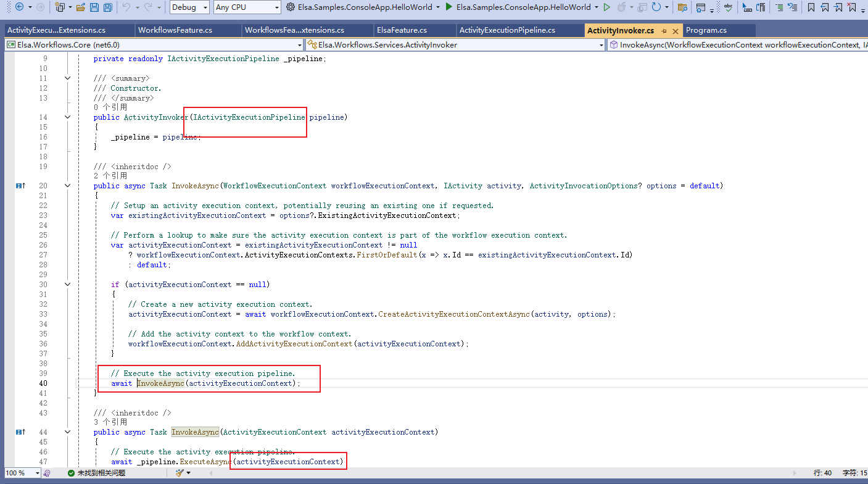Open the zoom level 100 % dropdown

coord(37,473)
